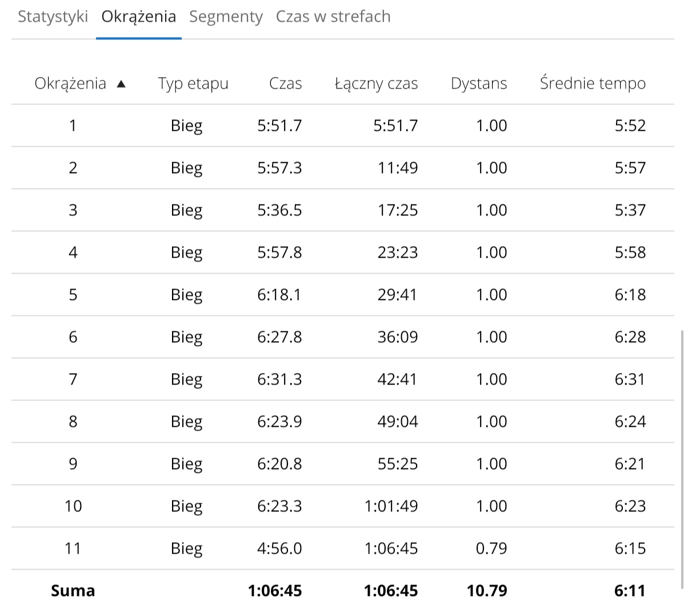Viewport: 684px width, 616px height.
Task: Click the Okrążenia column header label
Action: pyautogui.click(x=70, y=84)
